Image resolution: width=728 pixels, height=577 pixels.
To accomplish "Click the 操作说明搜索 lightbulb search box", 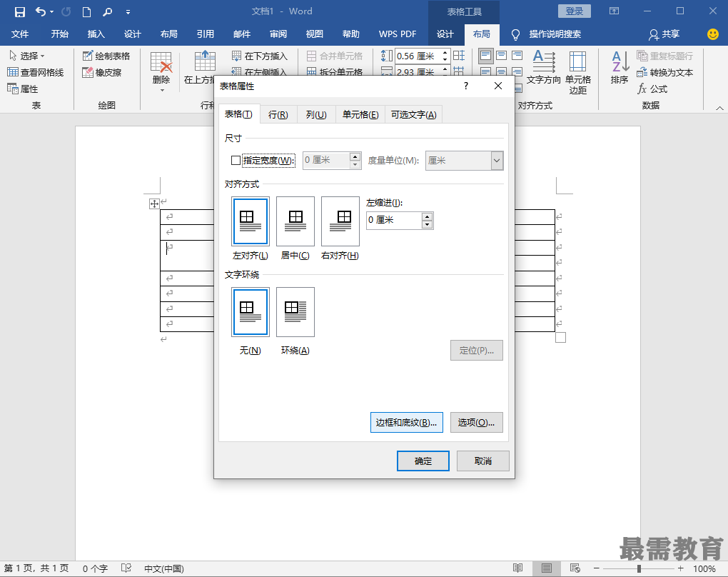I will pos(547,34).
